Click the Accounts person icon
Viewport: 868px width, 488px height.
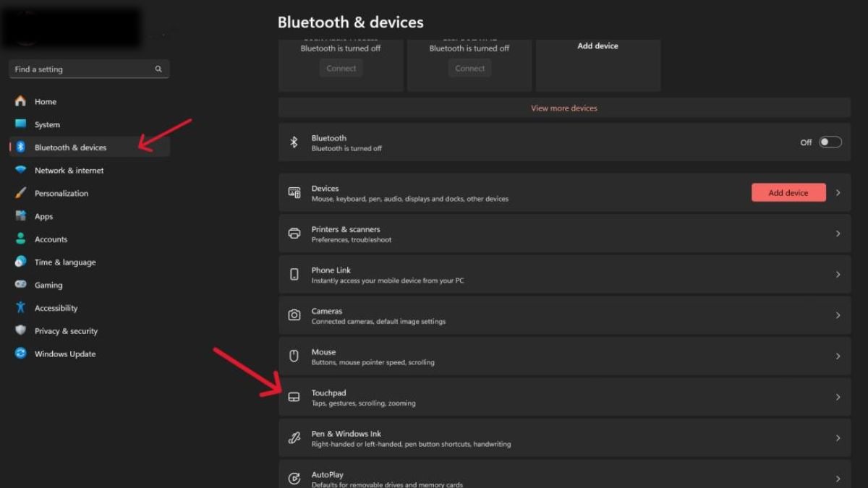(x=20, y=239)
